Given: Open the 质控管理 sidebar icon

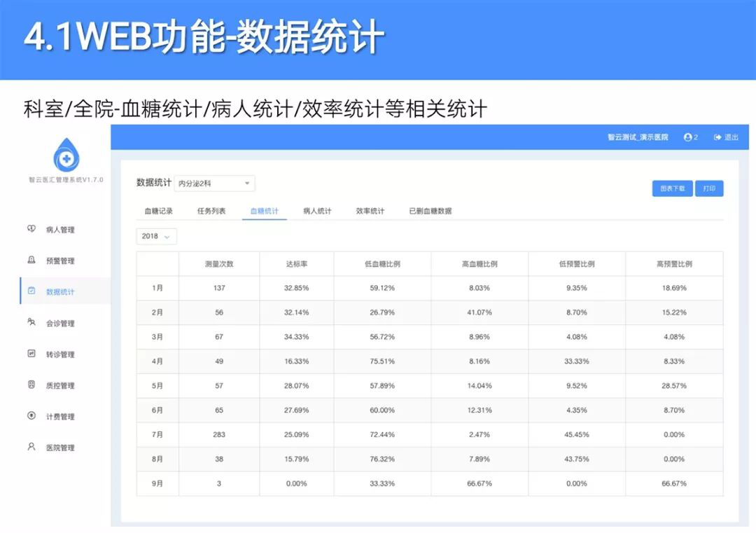Looking at the screenshot, I should click(x=31, y=385).
